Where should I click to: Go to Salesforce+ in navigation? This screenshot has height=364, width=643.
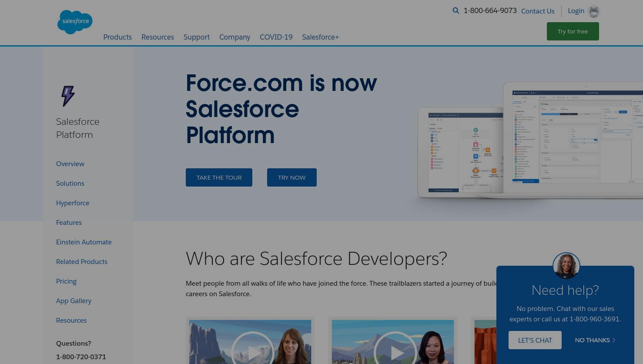[x=321, y=37]
